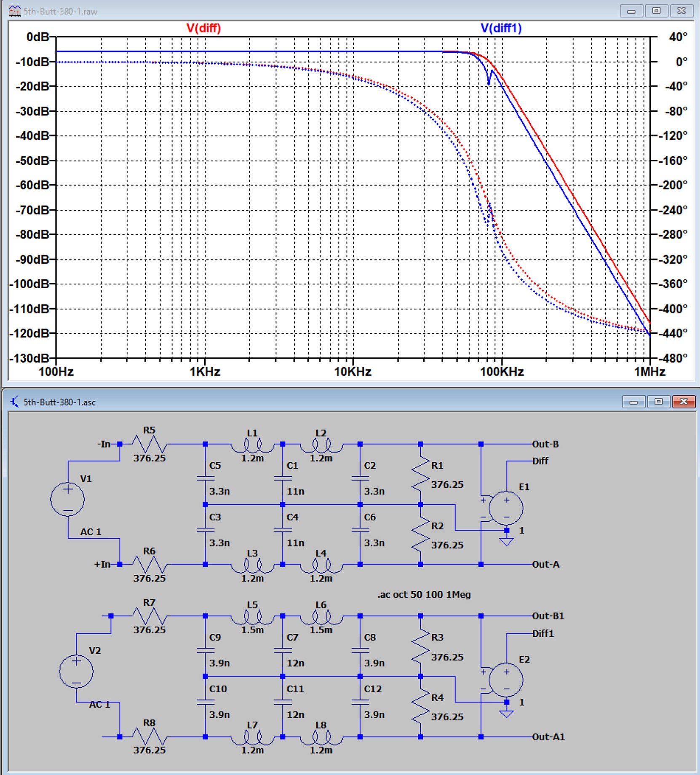Minimize the 5th-Butt-380-1.raw plot window
The height and width of the screenshot is (775, 700).
(631, 11)
